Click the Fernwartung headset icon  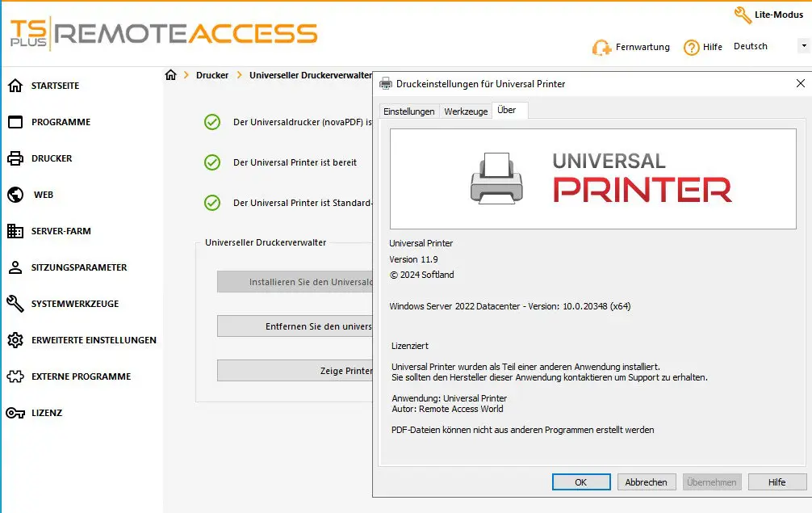point(602,48)
